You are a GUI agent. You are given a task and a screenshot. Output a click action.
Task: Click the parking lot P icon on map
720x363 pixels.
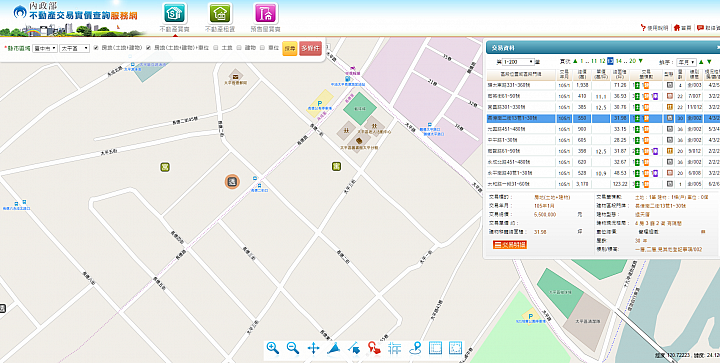pos(321,103)
